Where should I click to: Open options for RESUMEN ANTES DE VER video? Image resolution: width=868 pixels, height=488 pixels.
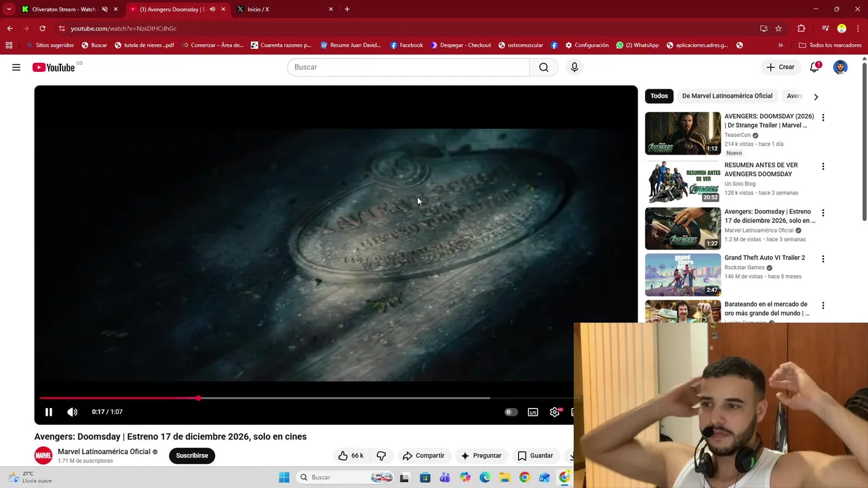coord(823,166)
